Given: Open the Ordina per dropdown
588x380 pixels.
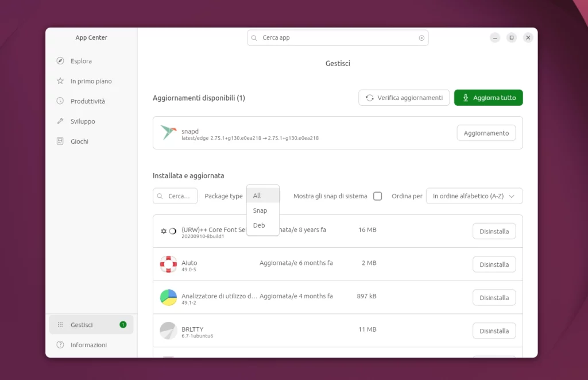Looking at the screenshot, I should [x=474, y=196].
